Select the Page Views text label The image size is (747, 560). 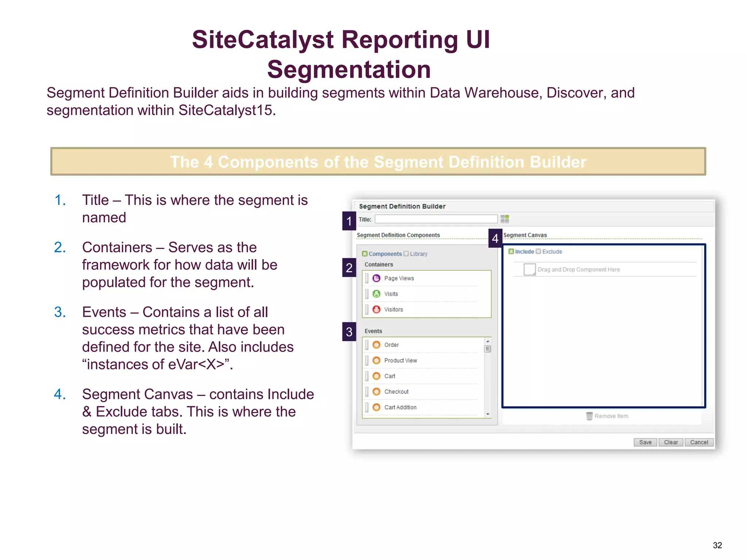tap(399, 278)
